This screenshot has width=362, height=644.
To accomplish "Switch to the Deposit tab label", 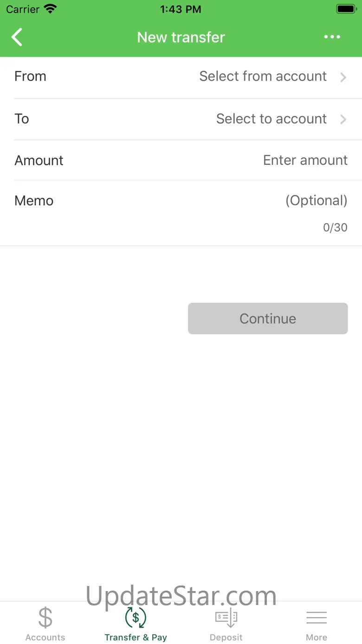I will (226, 637).
